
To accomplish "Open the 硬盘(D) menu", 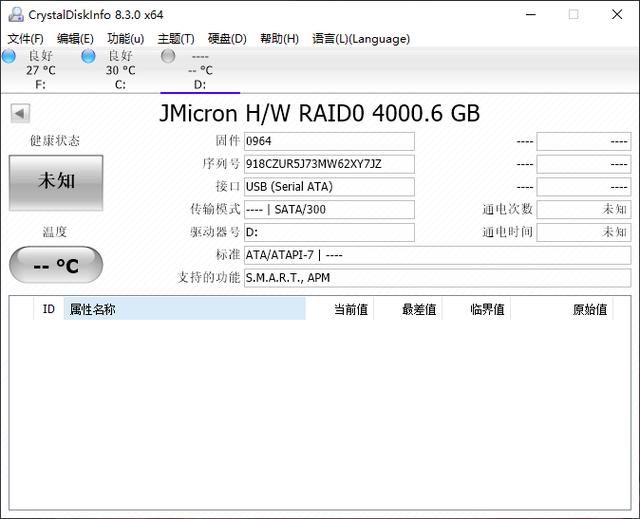I will tap(227, 39).
